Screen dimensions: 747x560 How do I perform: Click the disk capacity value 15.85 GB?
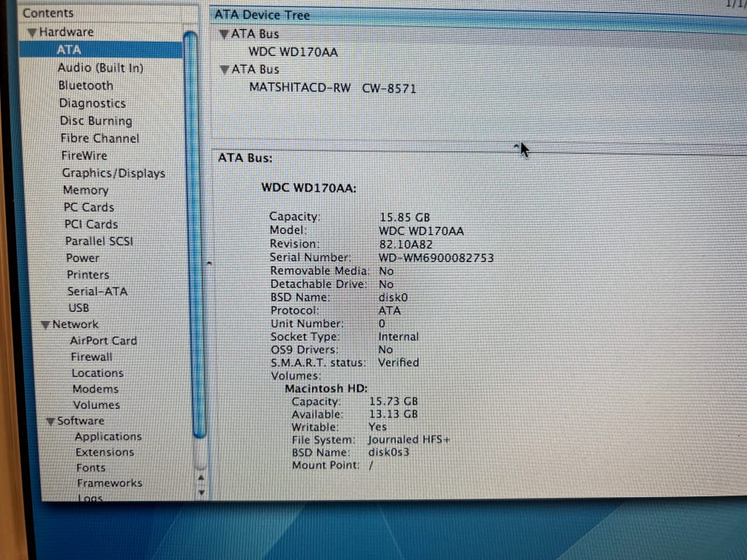coord(405,217)
